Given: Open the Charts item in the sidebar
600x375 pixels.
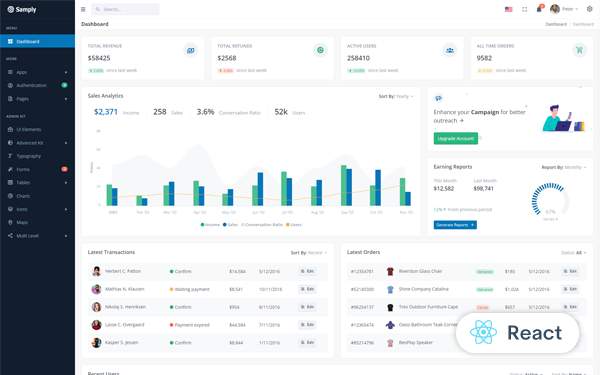Looking at the screenshot, I should 38,196.
